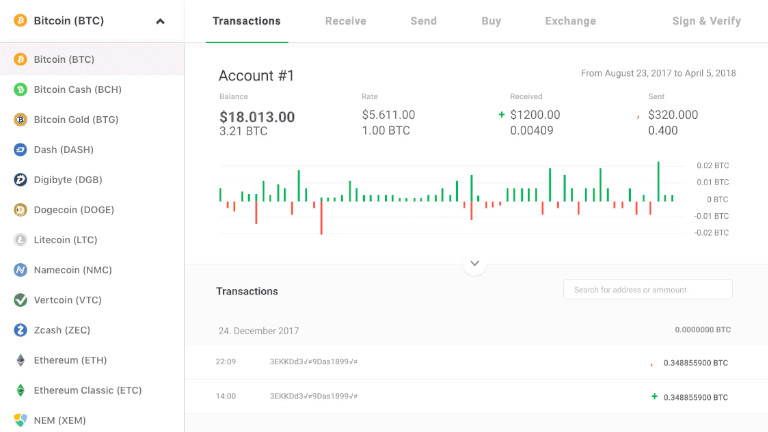
Task: Expand the chart with the chevron below
Action: tap(475, 263)
